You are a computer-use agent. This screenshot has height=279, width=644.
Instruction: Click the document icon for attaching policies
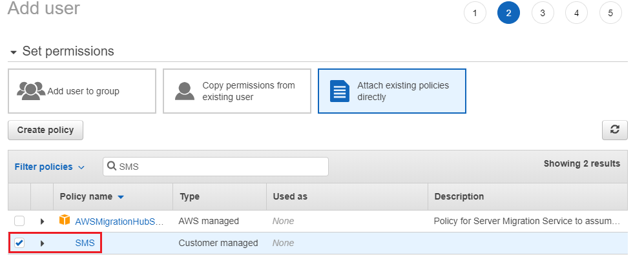(340, 91)
